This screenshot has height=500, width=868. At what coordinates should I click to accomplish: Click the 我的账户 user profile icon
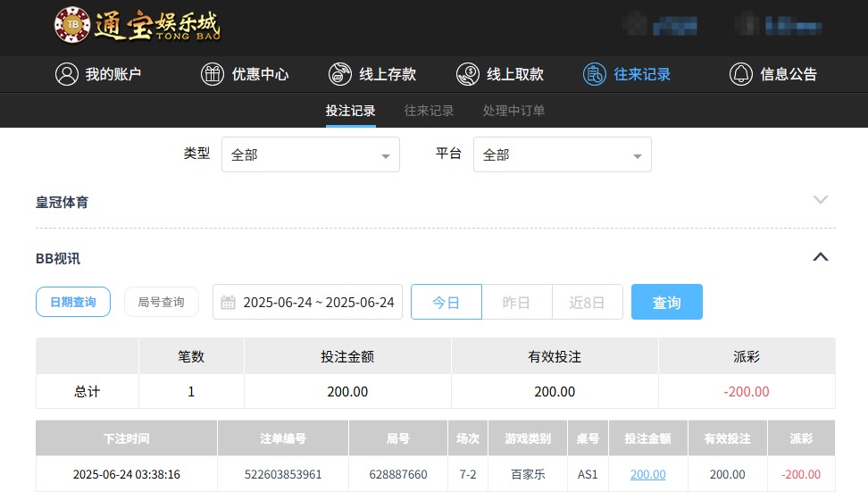tap(67, 74)
